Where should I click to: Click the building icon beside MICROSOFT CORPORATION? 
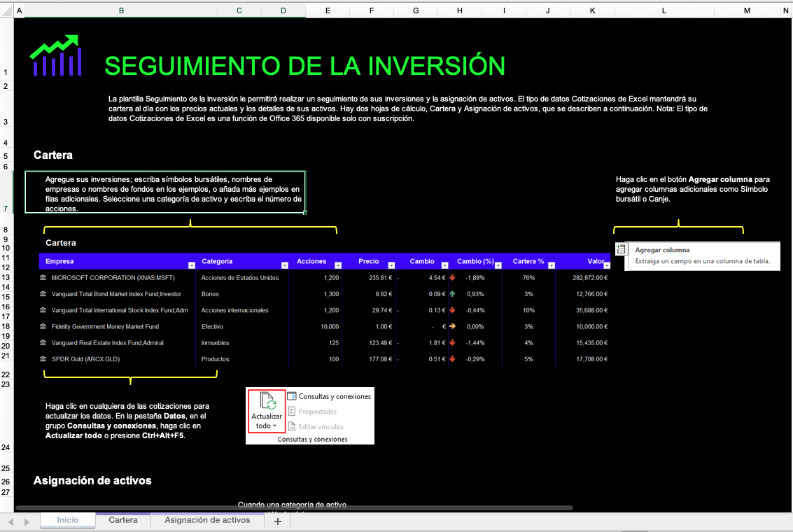[42, 277]
